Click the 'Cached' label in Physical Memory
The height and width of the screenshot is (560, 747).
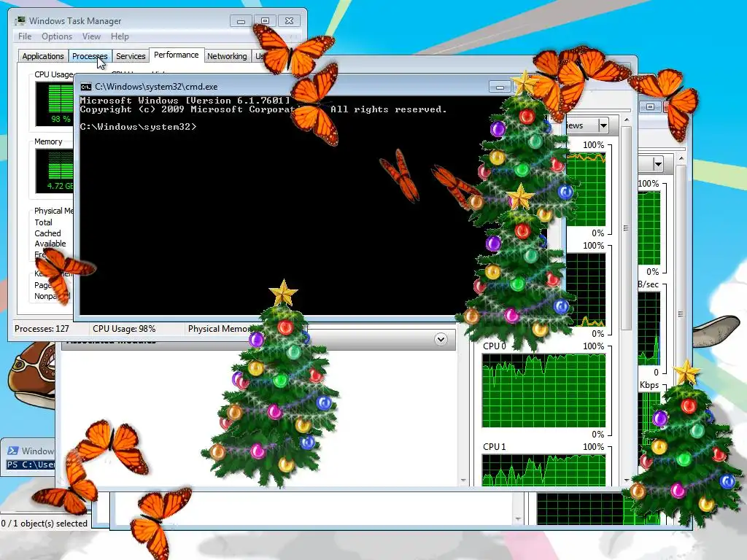pyautogui.click(x=47, y=233)
